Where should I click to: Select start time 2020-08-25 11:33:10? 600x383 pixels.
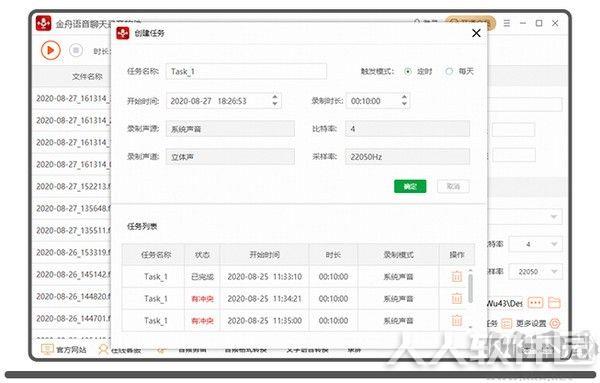coord(264,277)
